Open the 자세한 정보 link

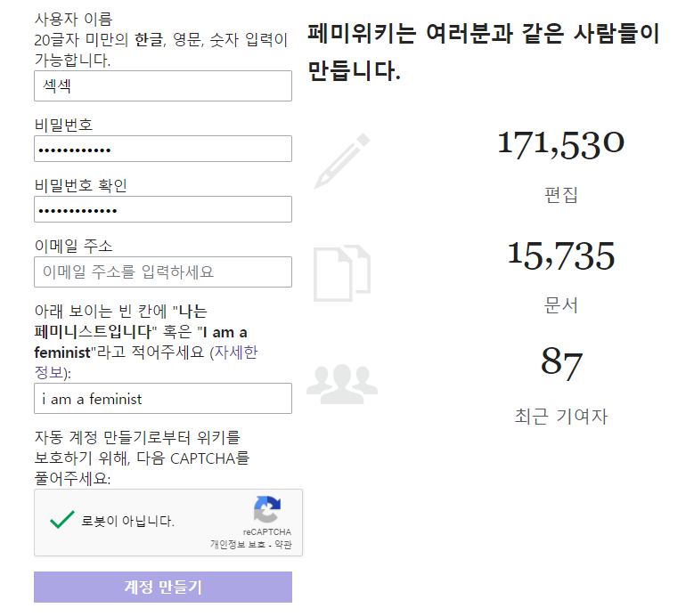(233, 353)
